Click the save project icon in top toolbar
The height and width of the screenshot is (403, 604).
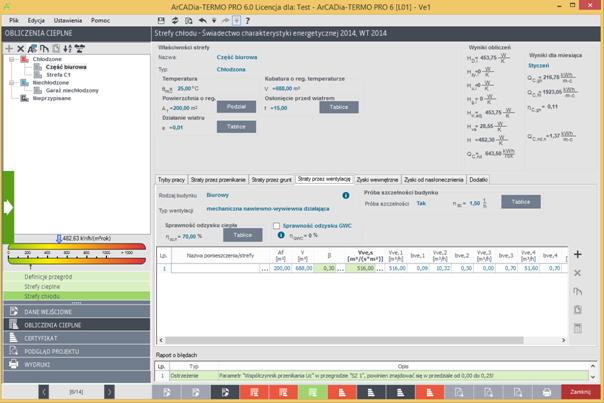pyautogui.click(x=161, y=20)
